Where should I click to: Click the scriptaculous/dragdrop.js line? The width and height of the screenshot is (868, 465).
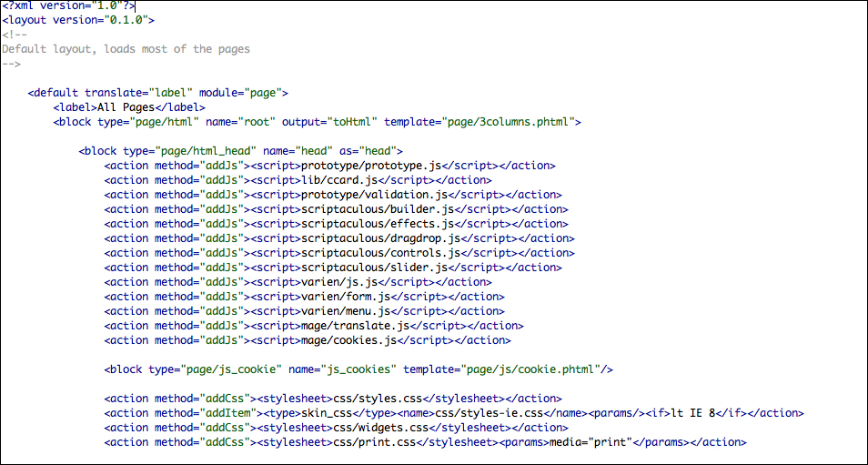point(339,238)
